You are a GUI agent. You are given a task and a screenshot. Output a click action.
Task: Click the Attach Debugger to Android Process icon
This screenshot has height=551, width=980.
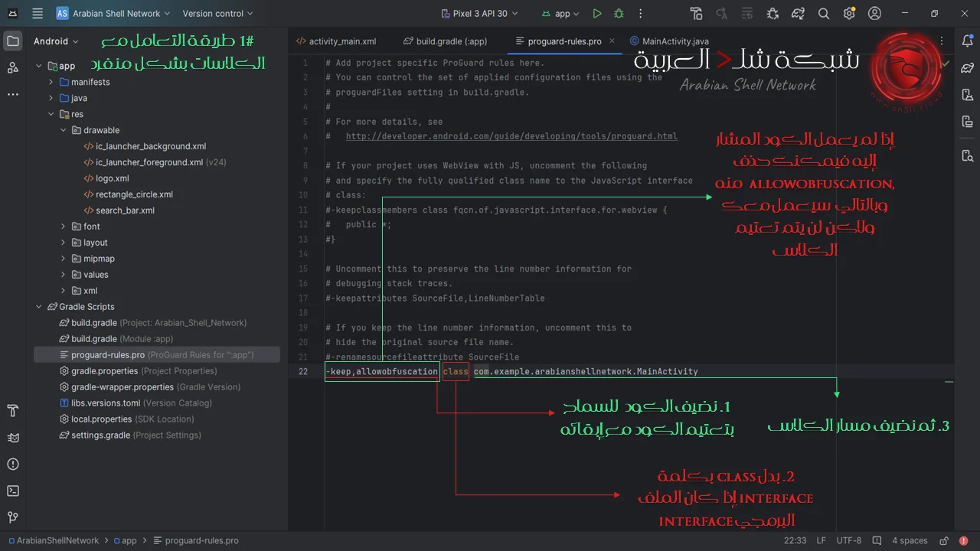click(773, 14)
